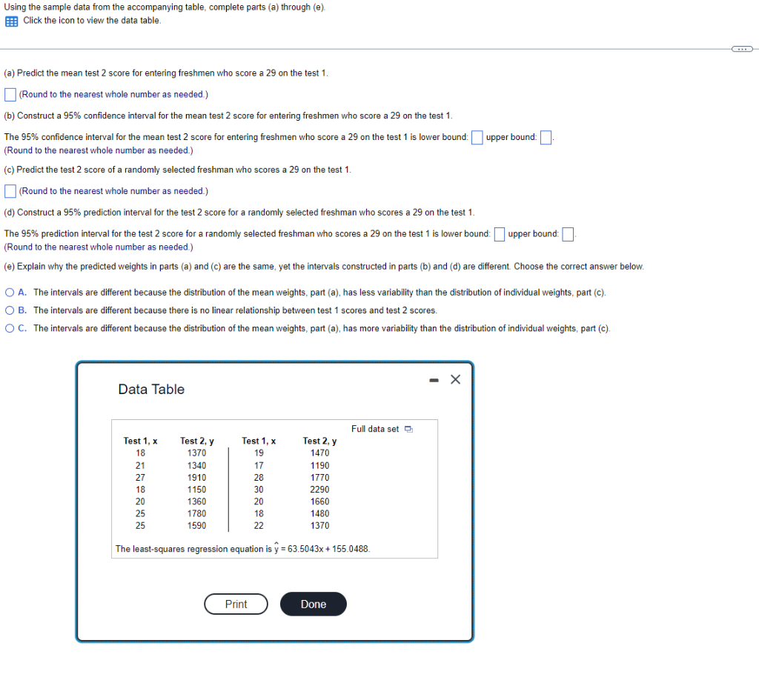759x700 pixels.
Task: Click the Done button
Action: coord(313,604)
